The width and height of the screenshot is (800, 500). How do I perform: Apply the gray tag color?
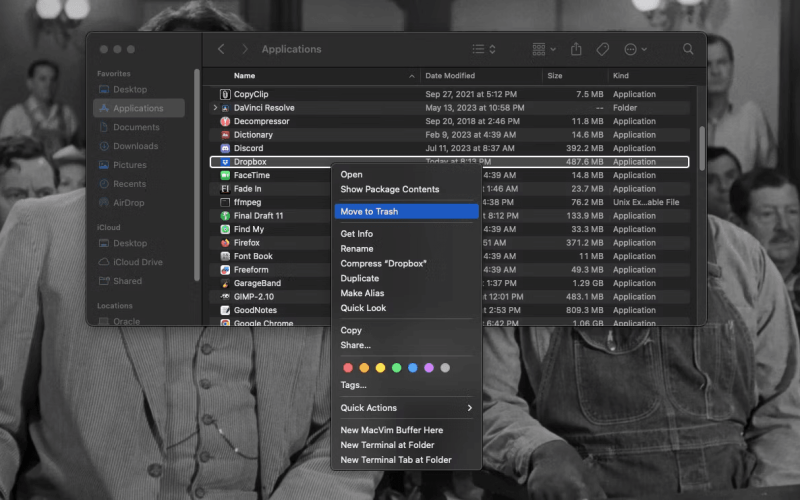pyautogui.click(x=445, y=368)
